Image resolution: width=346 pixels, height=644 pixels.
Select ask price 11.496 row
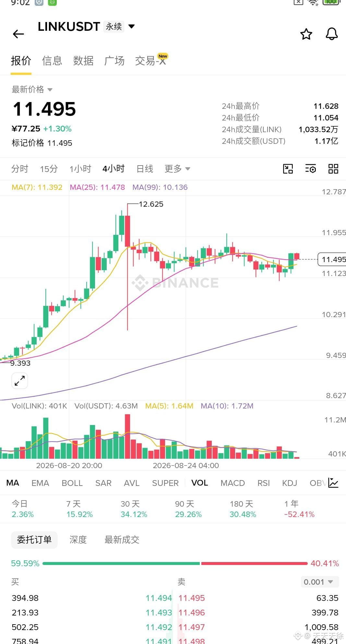pos(192,613)
